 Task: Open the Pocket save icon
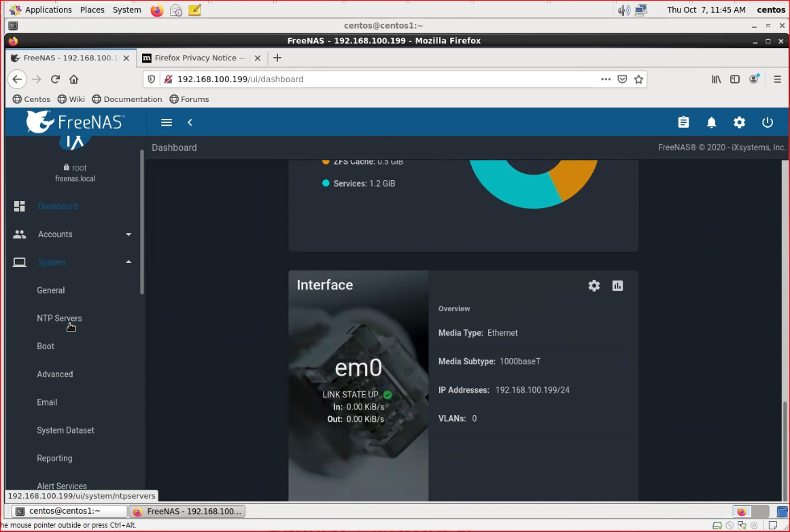(622, 79)
